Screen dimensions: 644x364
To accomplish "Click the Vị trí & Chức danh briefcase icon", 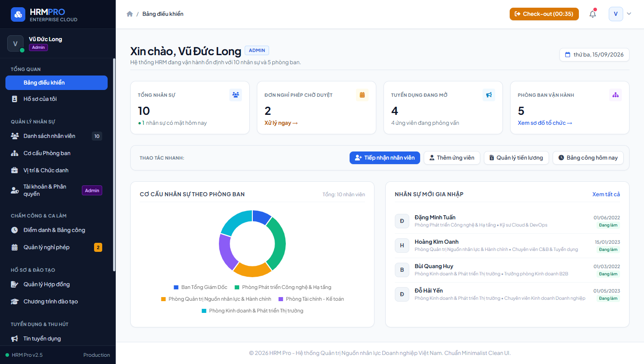I will (14, 170).
